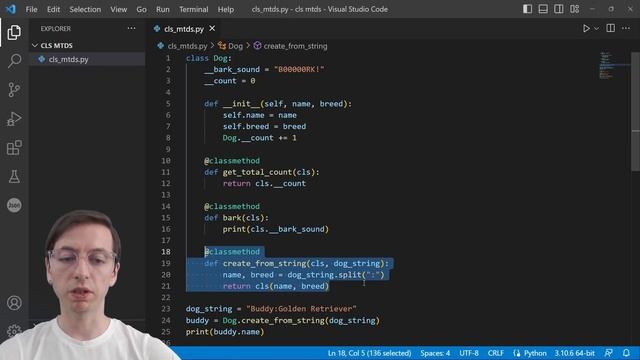Click the VS Code logo icon
The image size is (640, 360).
click(x=11, y=9)
